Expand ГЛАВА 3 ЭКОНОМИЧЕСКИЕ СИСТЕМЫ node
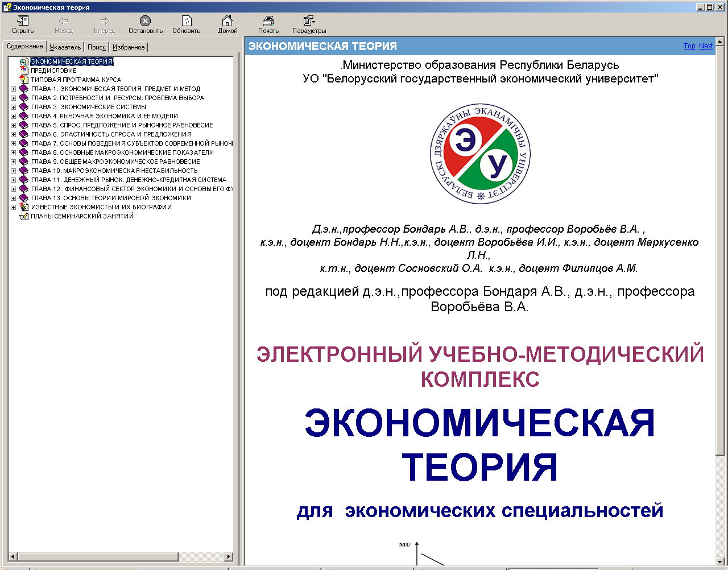Screen dimensions: 728x570 pos(14,107)
